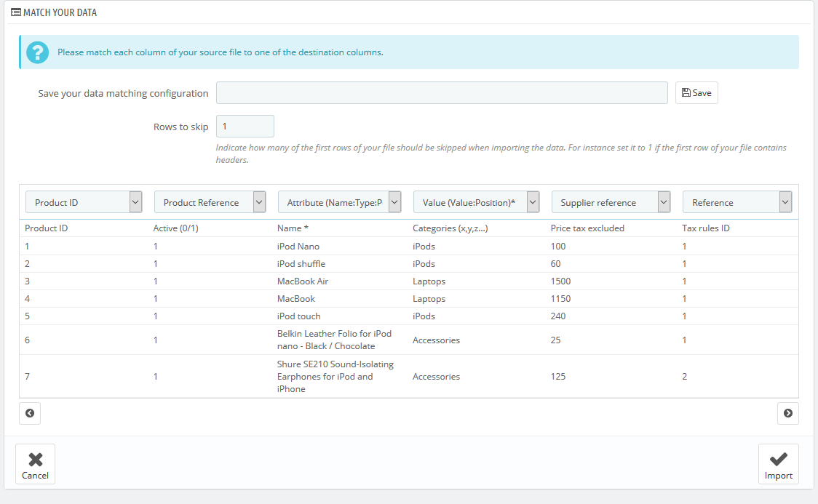Image resolution: width=818 pixels, height=504 pixels.
Task: Click the Price tax excluded header cell
Action: (587, 228)
